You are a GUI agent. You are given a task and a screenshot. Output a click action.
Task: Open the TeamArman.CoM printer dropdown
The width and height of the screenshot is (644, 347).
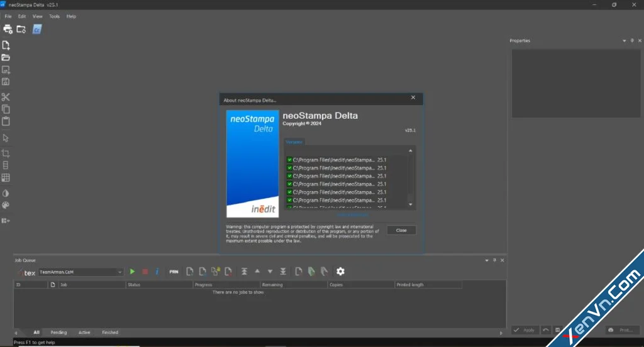coord(81,272)
